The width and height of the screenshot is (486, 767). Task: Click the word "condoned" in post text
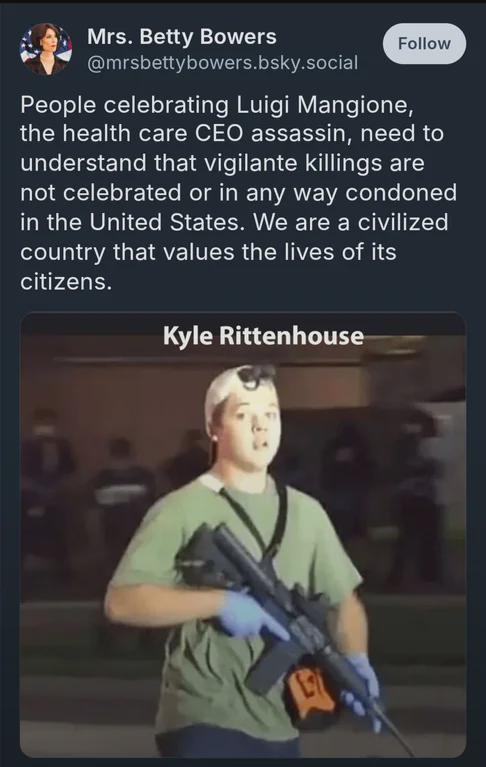pos(401,193)
